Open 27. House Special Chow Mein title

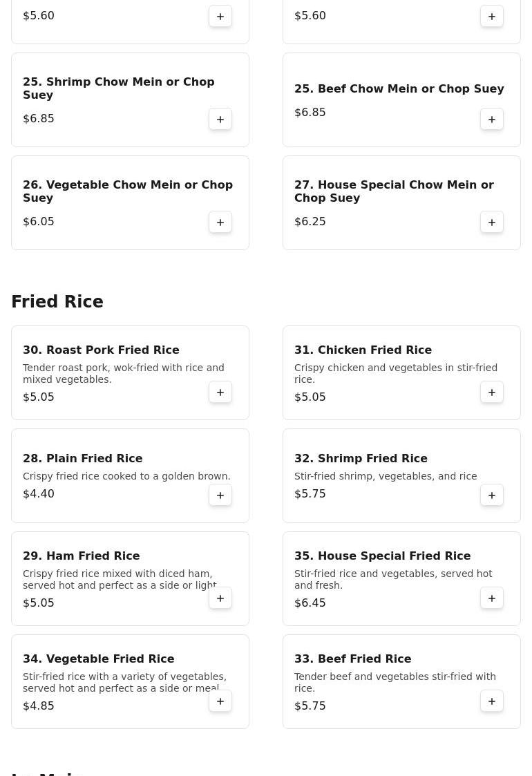click(x=394, y=191)
